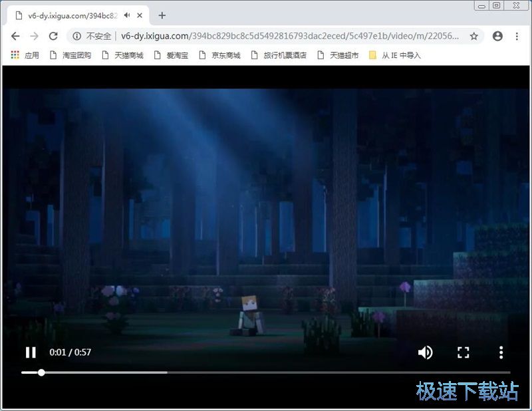Image resolution: width=532 pixels, height=411 pixels.
Task: Open a new browser tab
Action: pos(162,15)
